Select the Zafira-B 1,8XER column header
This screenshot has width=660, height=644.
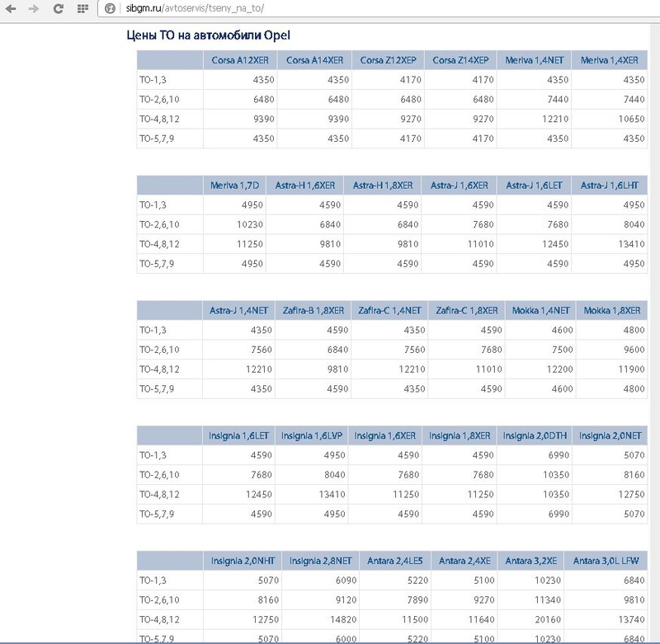point(313,310)
